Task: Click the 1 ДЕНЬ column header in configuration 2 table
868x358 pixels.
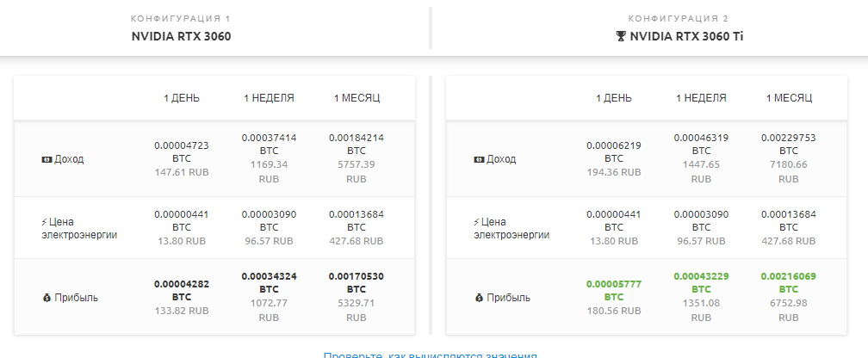Action: (x=614, y=98)
